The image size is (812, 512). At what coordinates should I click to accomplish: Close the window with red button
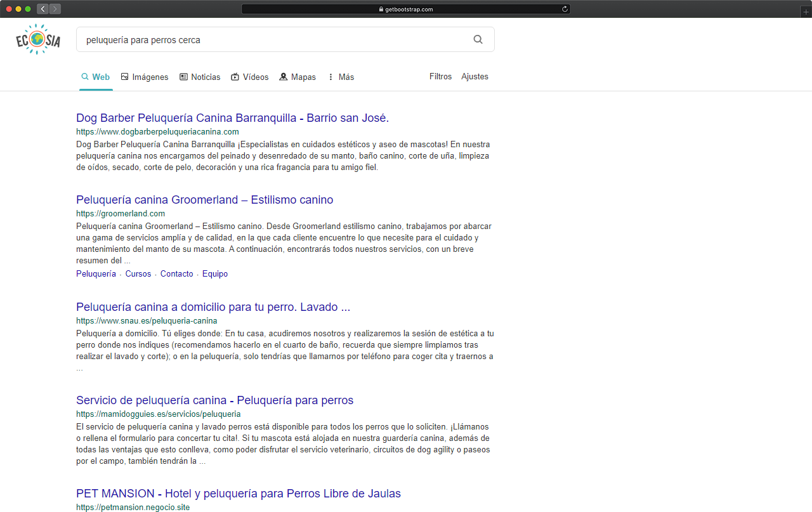10,9
